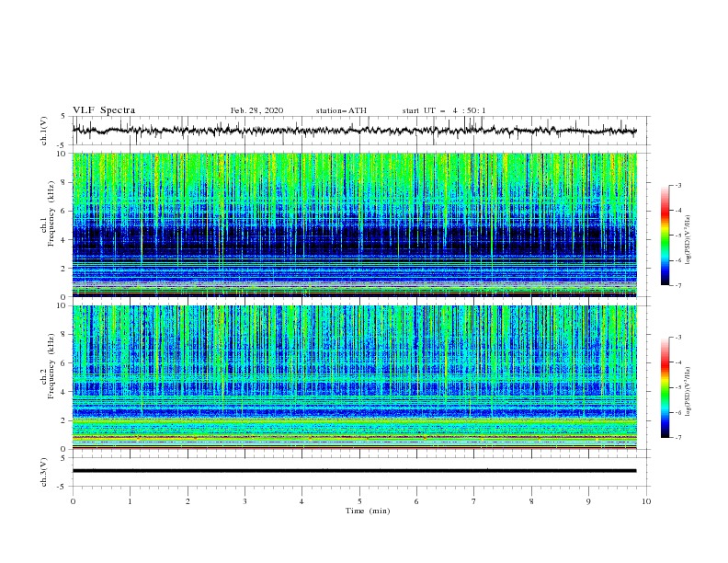Click the log(PSD) label beside ch.2 color bar
The image size is (728, 563).
(688, 392)
